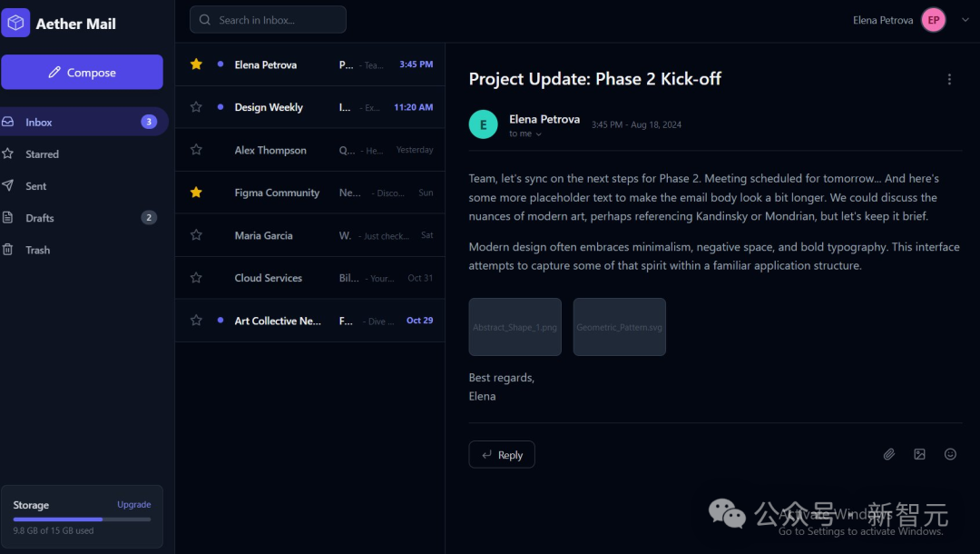This screenshot has height=554, width=980.
Task: Click the storage usage progress bar
Action: pyautogui.click(x=82, y=519)
